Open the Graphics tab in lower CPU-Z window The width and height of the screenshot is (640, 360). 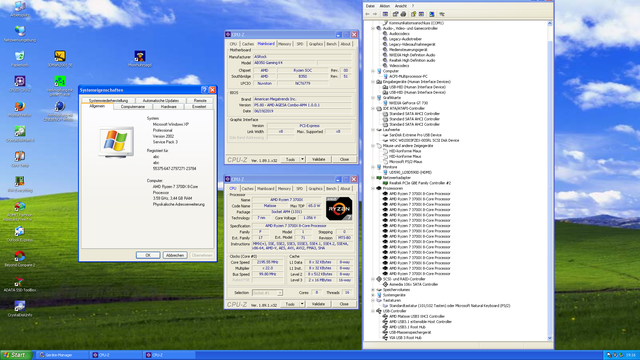315,189
